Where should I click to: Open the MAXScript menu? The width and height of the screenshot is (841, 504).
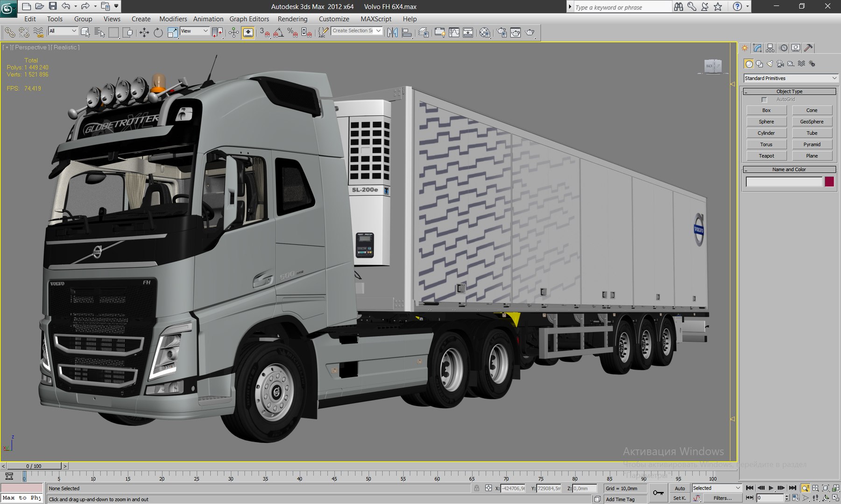pos(375,19)
